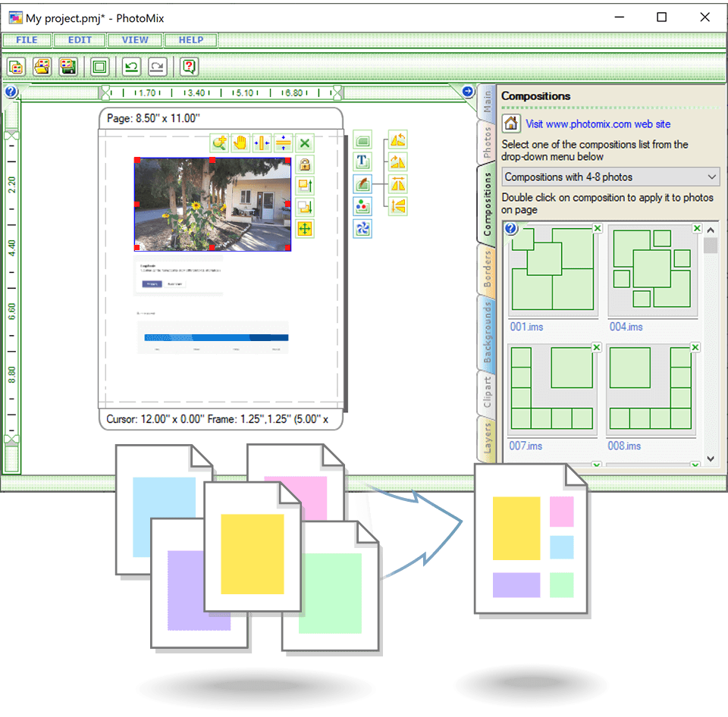Screen dimensions: 728x717
Task: Remove 004.ims with its X button
Action: (x=697, y=228)
